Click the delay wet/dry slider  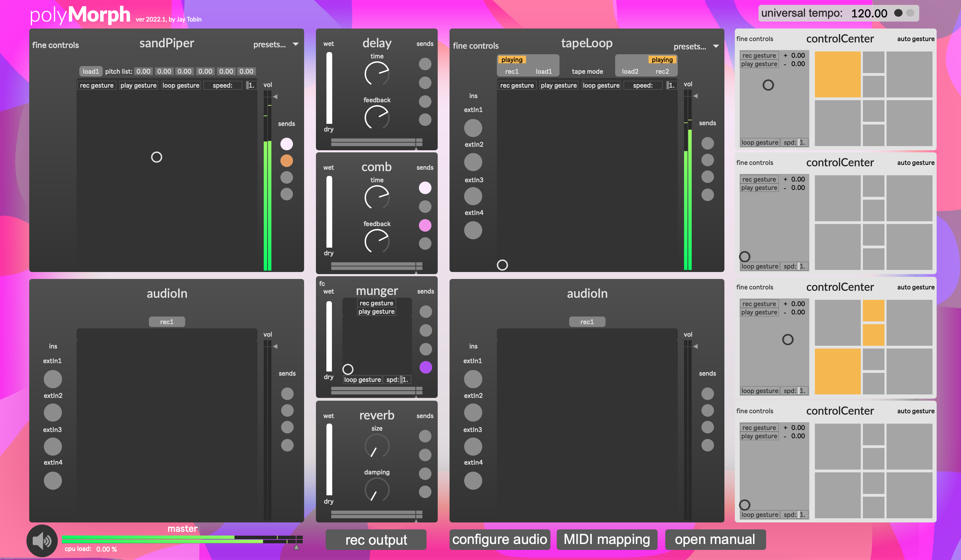click(x=329, y=88)
